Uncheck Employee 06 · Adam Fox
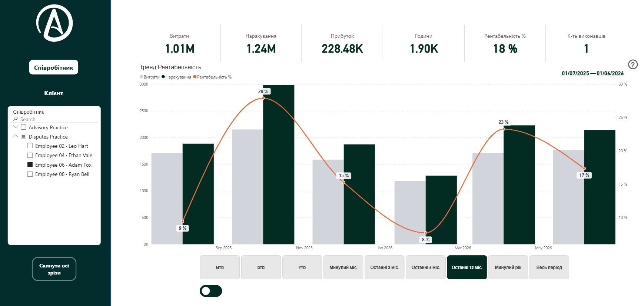The image size is (644, 306). tap(30, 164)
